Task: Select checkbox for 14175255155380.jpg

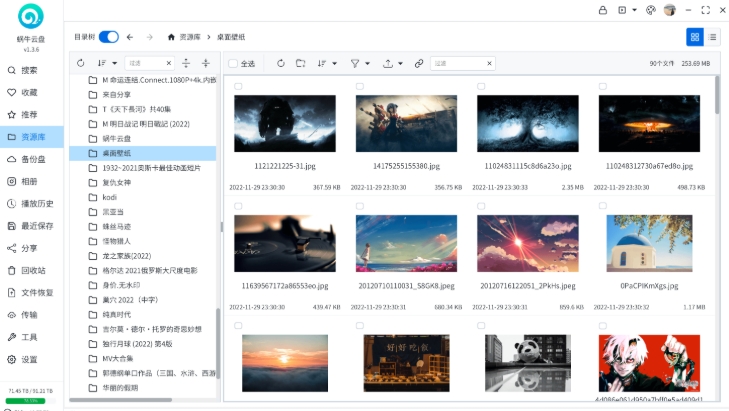Action: [x=359, y=86]
